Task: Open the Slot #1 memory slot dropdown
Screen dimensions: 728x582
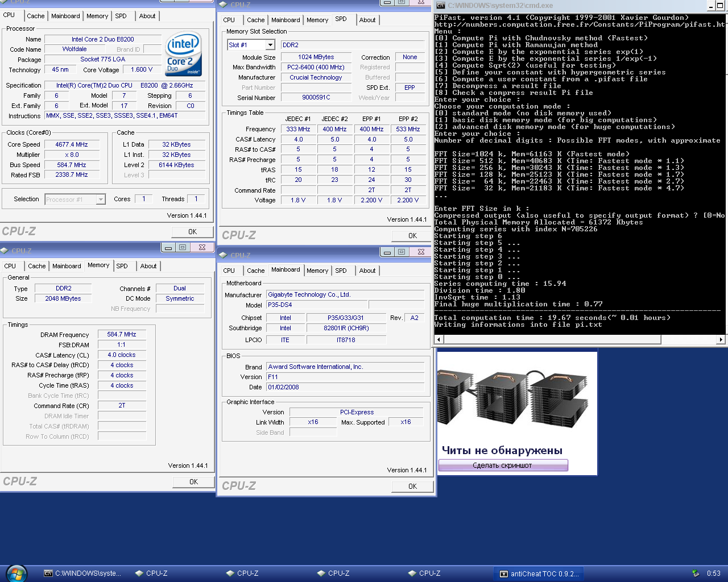Action: tap(270, 45)
